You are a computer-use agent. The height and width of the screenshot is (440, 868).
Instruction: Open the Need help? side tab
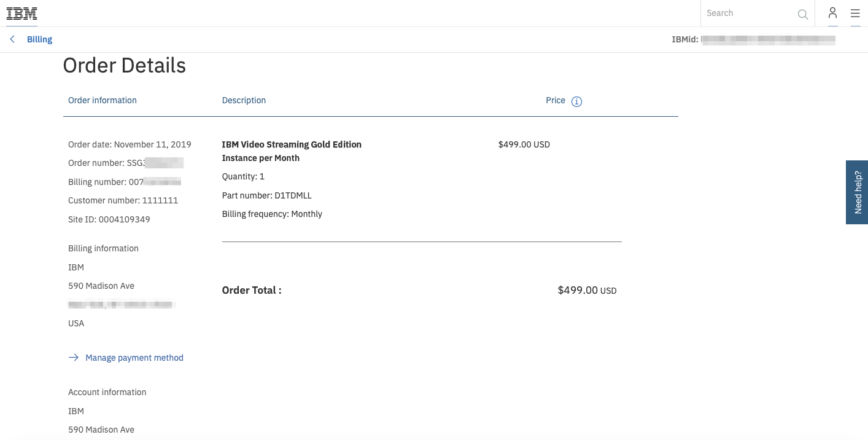[x=857, y=192]
